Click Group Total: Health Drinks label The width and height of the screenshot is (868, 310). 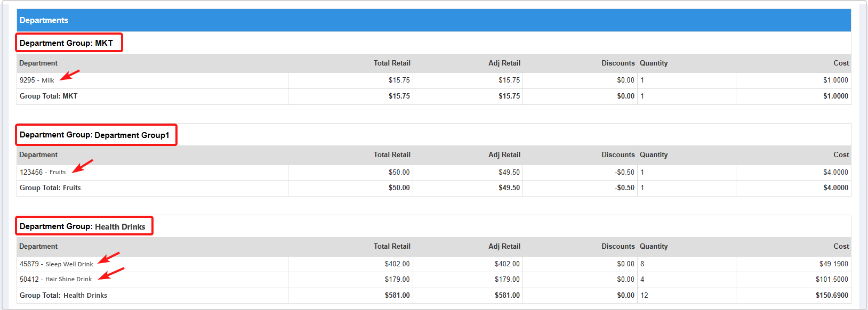click(x=63, y=296)
